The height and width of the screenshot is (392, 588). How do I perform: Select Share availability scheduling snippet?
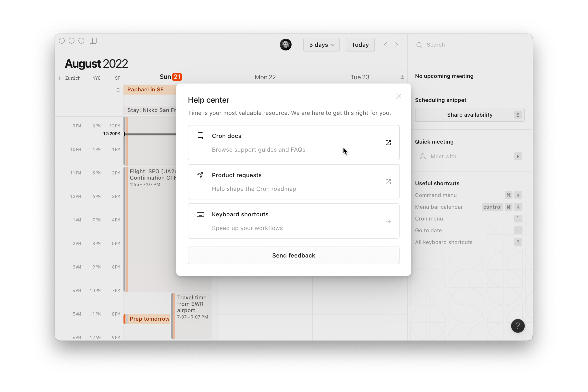tap(469, 115)
